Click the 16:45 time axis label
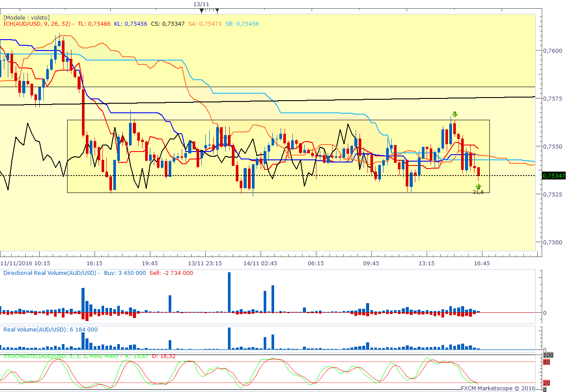 point(482,263)
